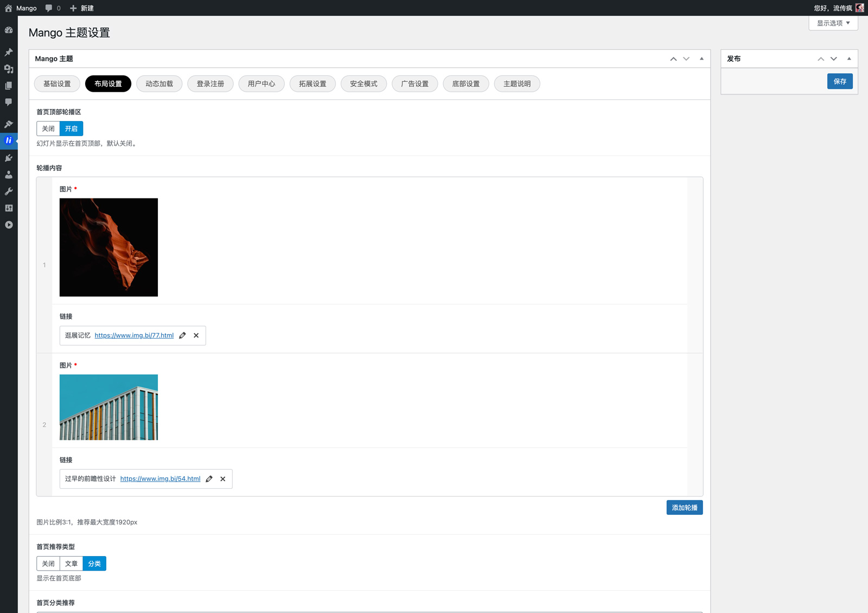This screenshot has height=613, width=868.
Task: Move 发布 panel up
Action: coord(821,59)
